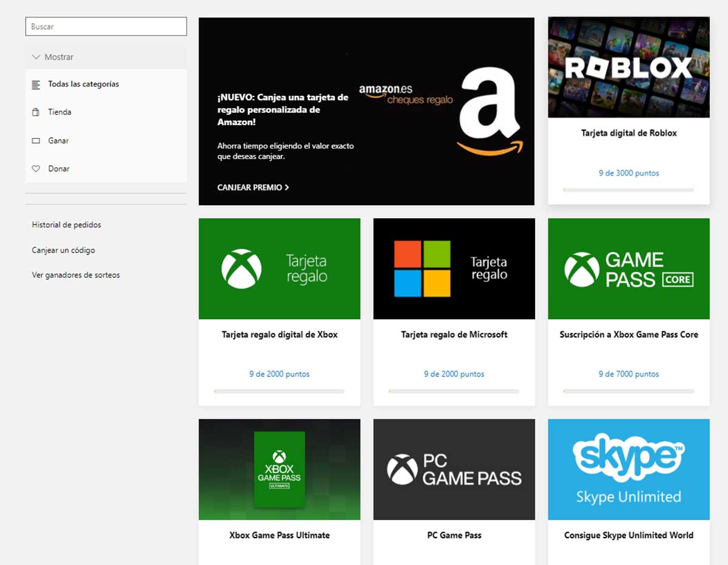Click the heart icon next to Donar
Image resolution: width=728 pixels, height=565 pixels.
(36, 169)
